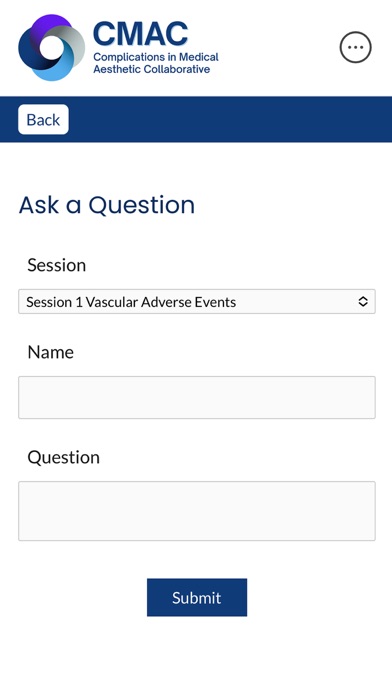Go back using the Back button
This screenshot has height=696, width=392.
tap(43, 119)
